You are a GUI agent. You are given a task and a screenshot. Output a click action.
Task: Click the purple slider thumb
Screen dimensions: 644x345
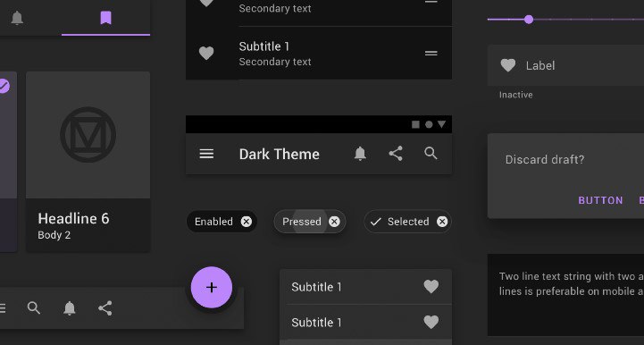click(529, 20)
